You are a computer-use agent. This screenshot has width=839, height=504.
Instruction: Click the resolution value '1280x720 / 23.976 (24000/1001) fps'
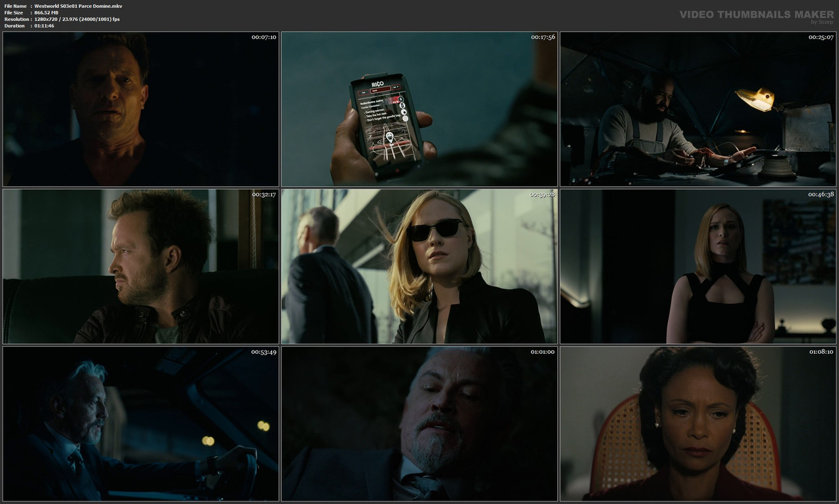click(x=77, y=19)
